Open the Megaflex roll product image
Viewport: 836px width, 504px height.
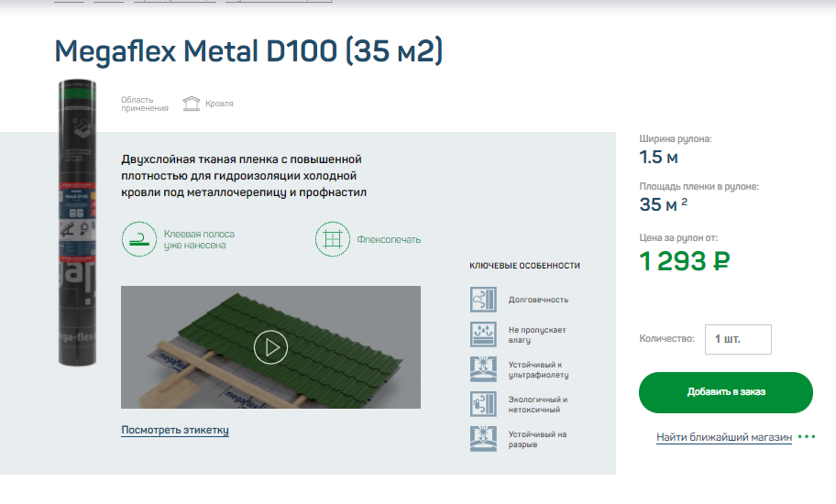pyautogui.click(x=77, y=222)
